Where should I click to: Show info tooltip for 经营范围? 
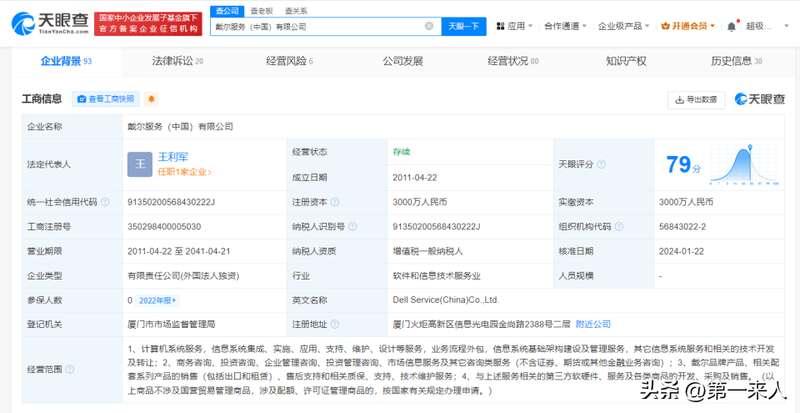[70, 369]
